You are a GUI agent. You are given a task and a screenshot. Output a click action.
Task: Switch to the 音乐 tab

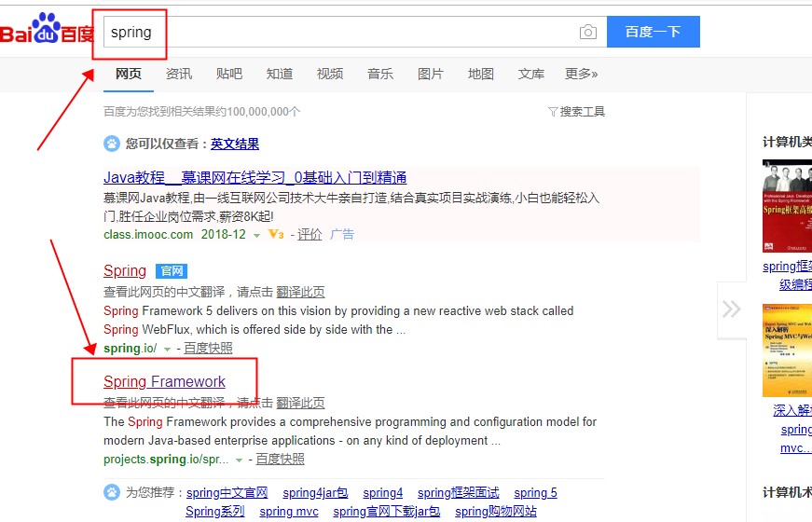click(x=380, y=74)
